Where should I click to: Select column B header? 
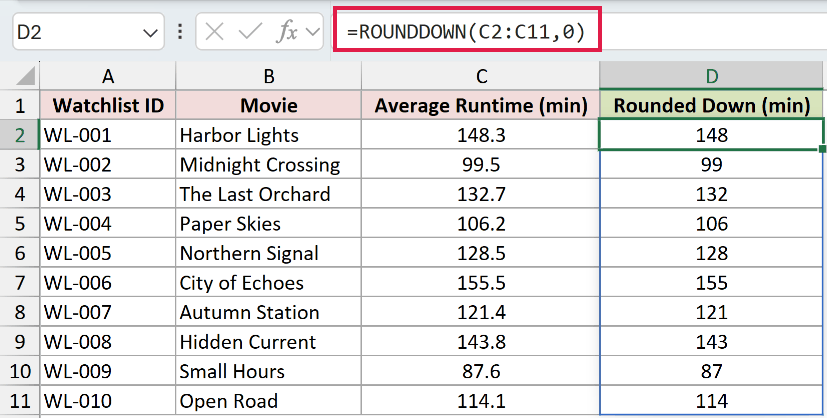point(268,76)
